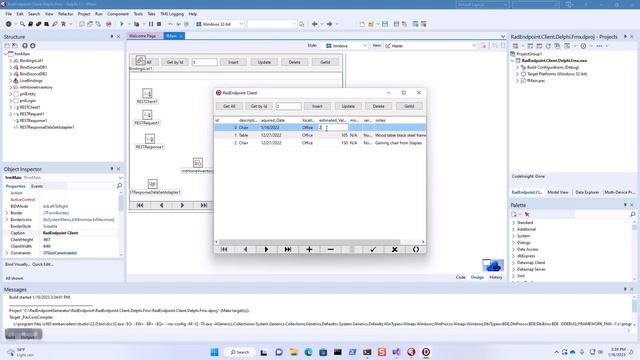Click Get by Id button in RadEndpoint Client
The width and height of the screenshot is (640, 360).
point(259,106)
